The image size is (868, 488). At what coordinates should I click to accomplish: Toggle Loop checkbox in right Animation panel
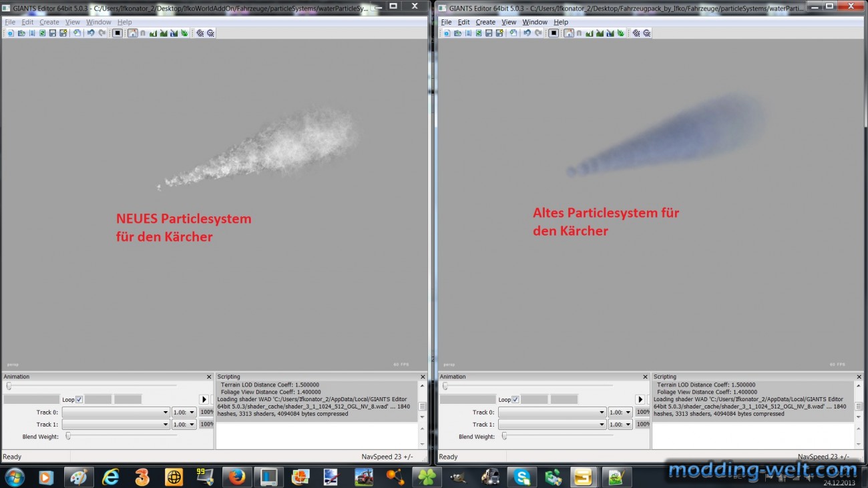click(x=515, y=399)
